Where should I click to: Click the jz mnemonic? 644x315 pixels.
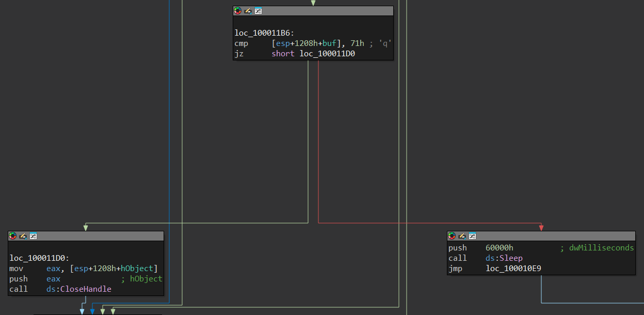pyautogui.click(x=239, y=54)
